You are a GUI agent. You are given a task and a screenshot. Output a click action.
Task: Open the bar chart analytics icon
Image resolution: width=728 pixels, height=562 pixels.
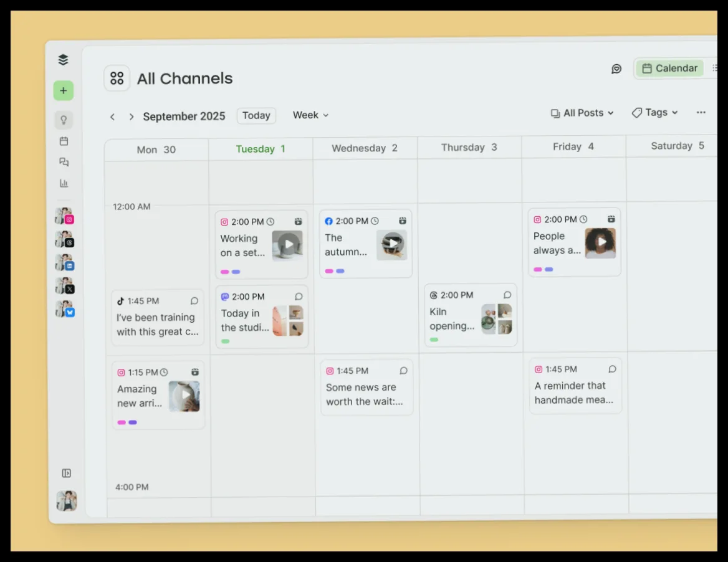(x=64, y=183)
